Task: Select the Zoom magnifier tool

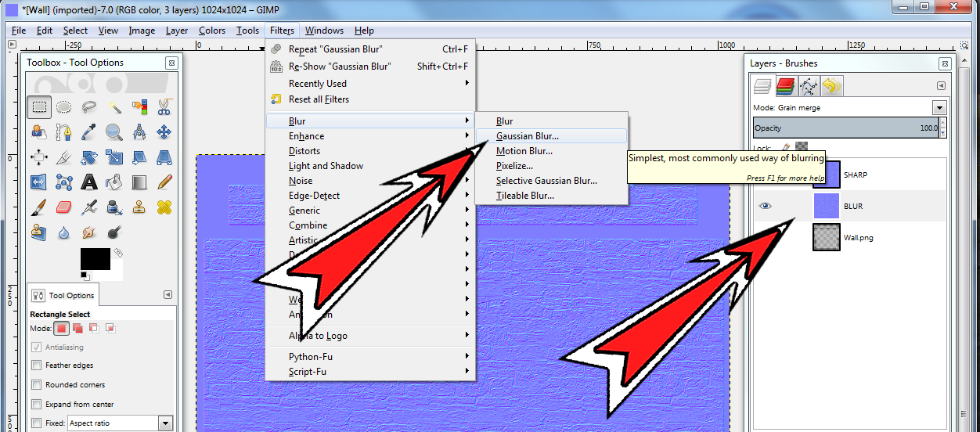Action: [114, 132]
